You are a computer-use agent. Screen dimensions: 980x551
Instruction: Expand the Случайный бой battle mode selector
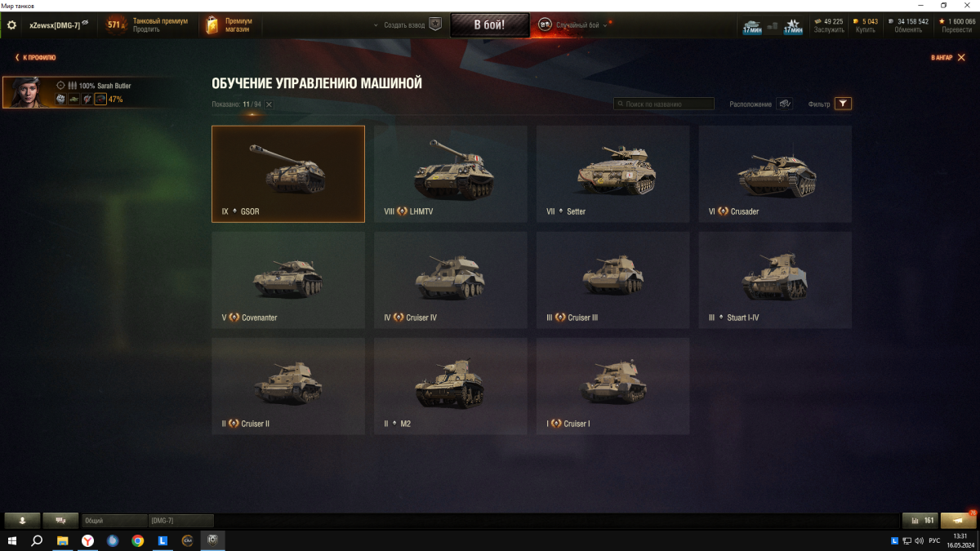pos(573,24)
